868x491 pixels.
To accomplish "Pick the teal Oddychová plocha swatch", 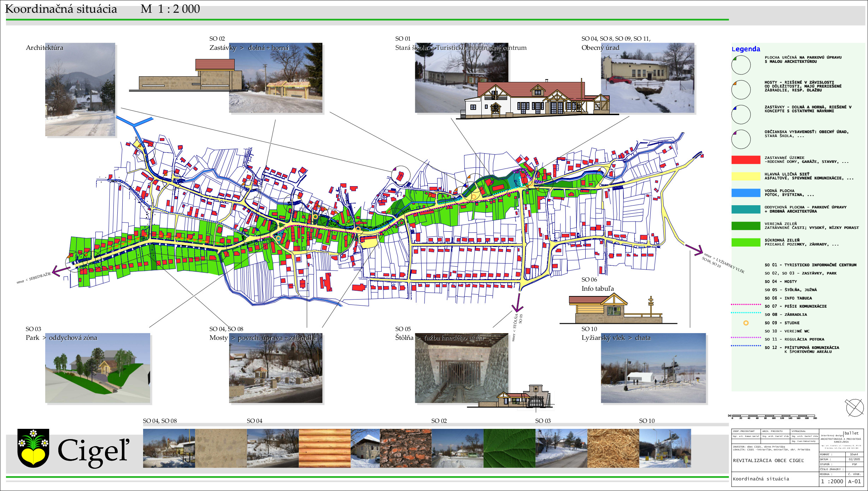I will click(x=746, y=209).
